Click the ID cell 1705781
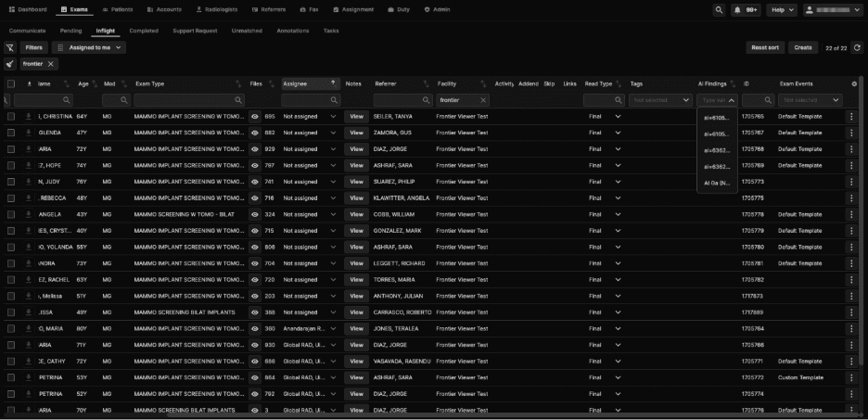 click(x=753, y=264)
